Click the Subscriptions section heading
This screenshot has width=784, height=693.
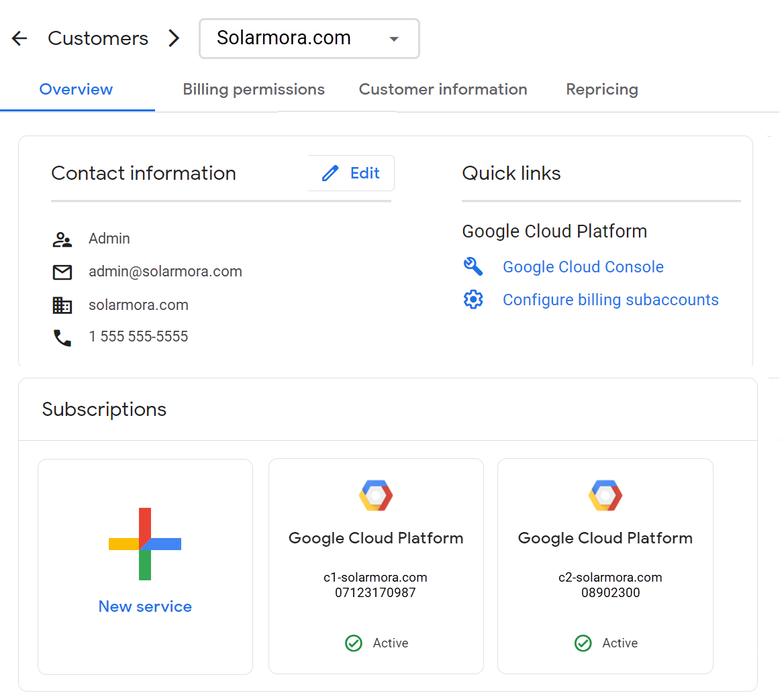coord(104,409)
